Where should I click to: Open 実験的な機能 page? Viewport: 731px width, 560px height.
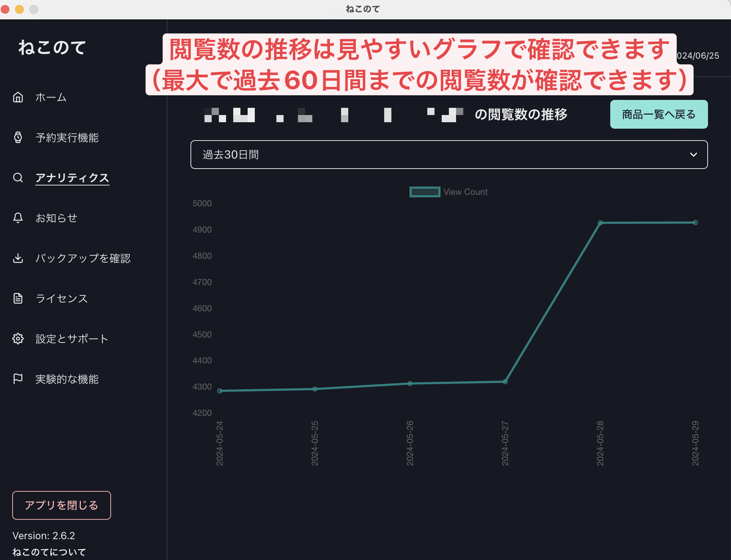click(67, 379)
